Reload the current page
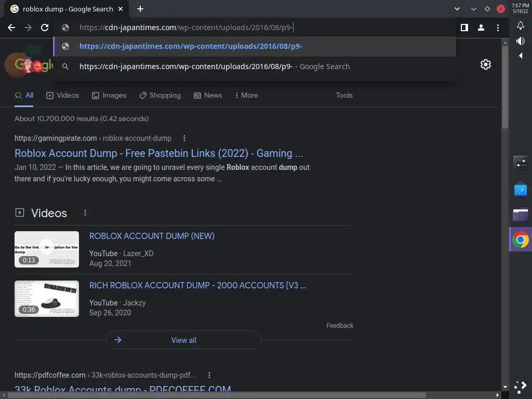The image size is (532, 399). click(x=45, y=28)
